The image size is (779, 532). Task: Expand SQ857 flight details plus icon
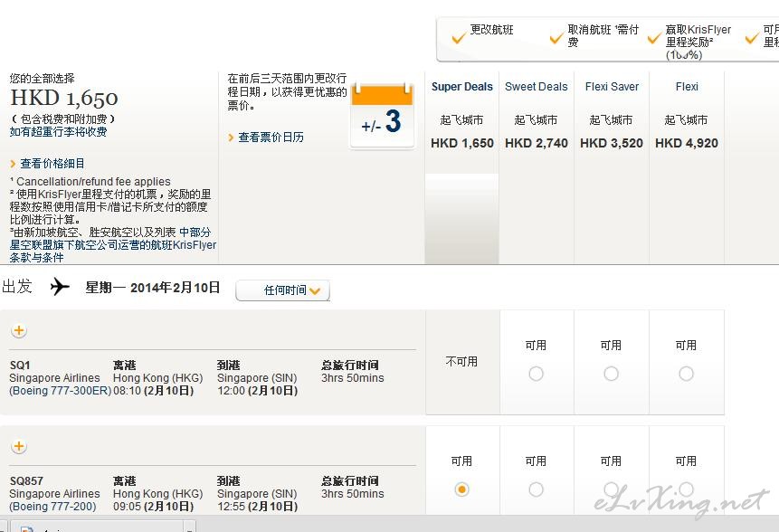tap(19, 446)
